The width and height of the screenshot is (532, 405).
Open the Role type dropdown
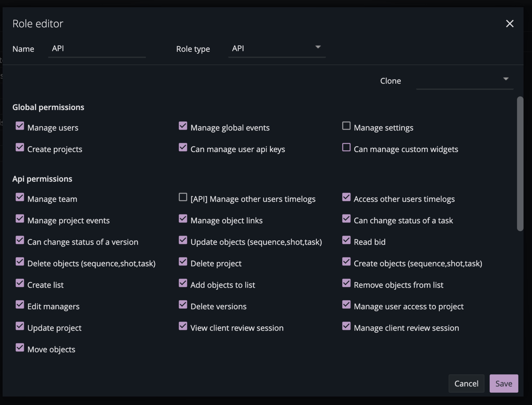pyautogui.click(x=277, y=49)
